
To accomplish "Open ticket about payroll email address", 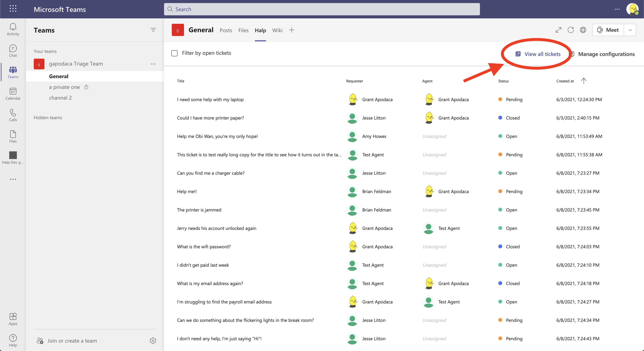I will [x=224, y=302].
